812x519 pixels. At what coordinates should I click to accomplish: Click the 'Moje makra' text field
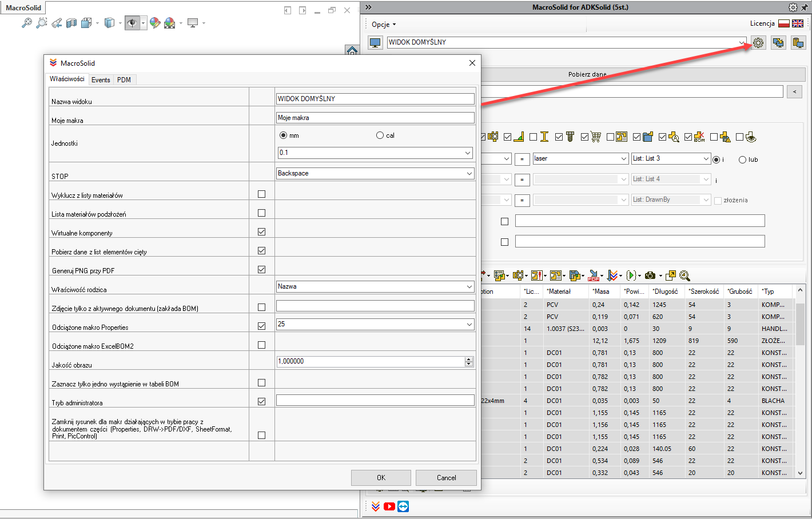[x=375, y=118]
